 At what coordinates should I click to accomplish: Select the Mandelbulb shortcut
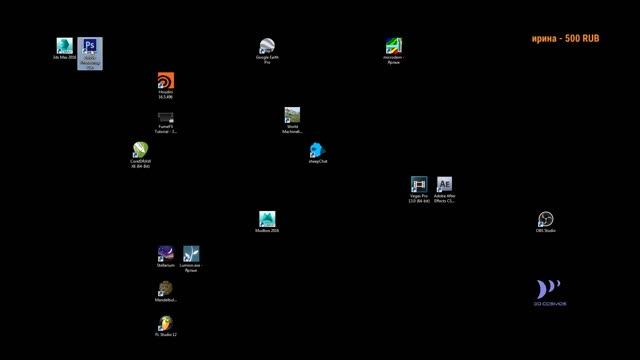[166, 291]
